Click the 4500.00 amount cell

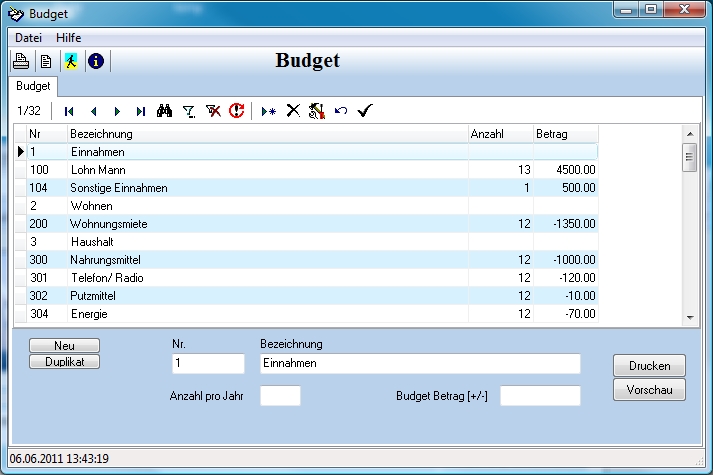(x=566, y=170)
